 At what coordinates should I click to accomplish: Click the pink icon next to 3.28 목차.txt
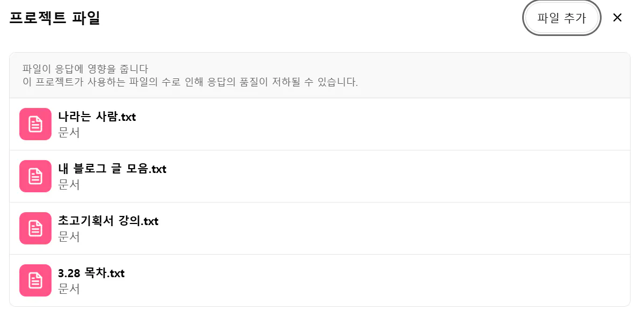click(35, 280)
